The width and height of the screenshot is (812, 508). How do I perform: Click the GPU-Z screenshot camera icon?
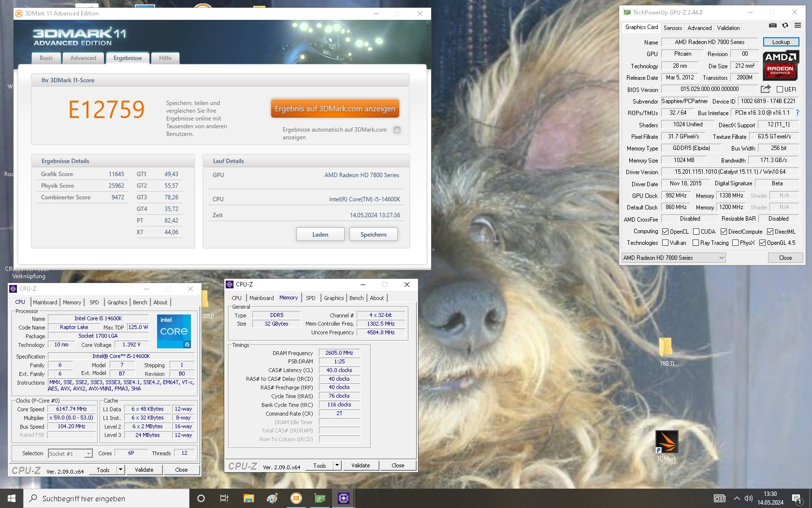(773, 25)
